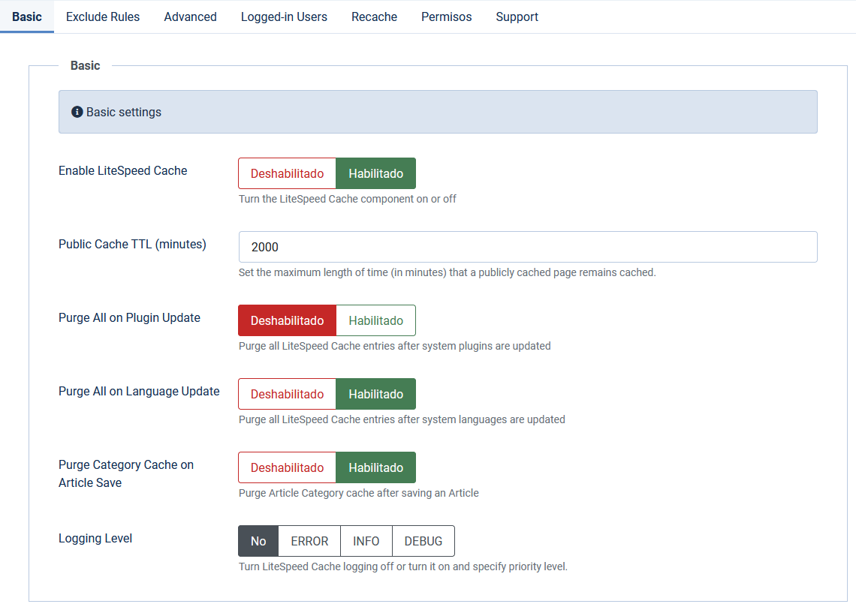Set Enable LiteSpeed Cache to Habilitado
This screenshot has height=616, width=856.
point(375,173)
